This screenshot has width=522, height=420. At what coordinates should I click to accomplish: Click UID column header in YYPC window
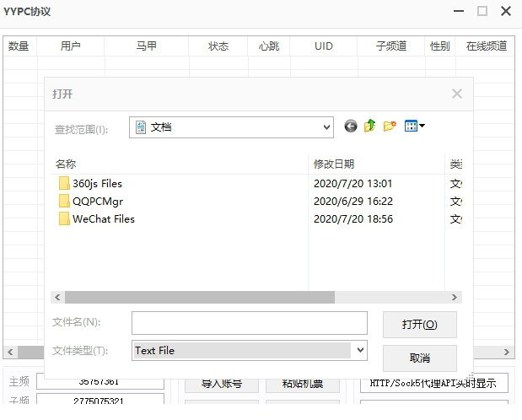click(324, 46)
